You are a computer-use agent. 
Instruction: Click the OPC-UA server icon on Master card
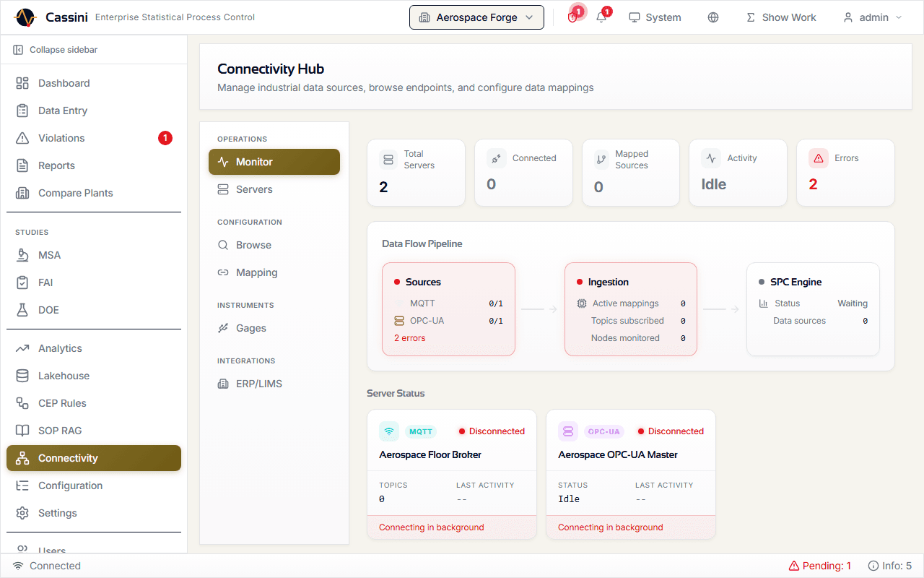(x=568, y=431)
